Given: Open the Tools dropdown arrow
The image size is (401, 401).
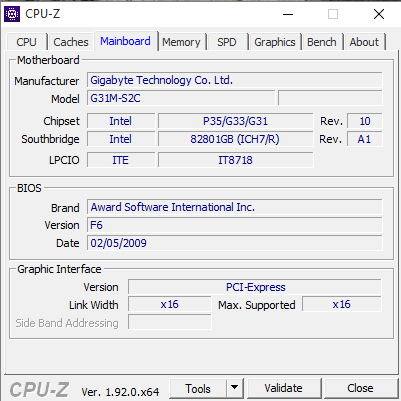Looking at the screenshot, I should (x=235, y=388).
